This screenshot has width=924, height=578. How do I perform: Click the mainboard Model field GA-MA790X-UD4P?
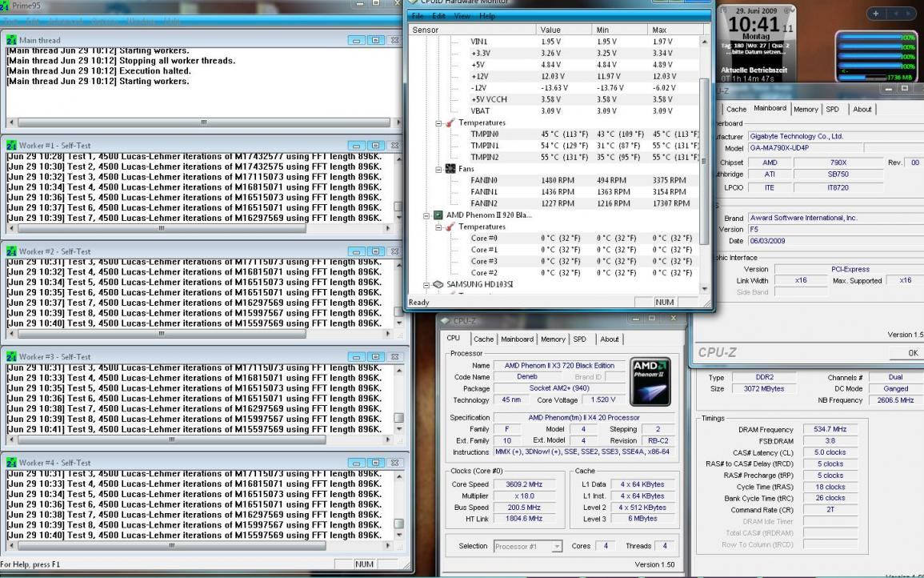[x=806, y=148]
